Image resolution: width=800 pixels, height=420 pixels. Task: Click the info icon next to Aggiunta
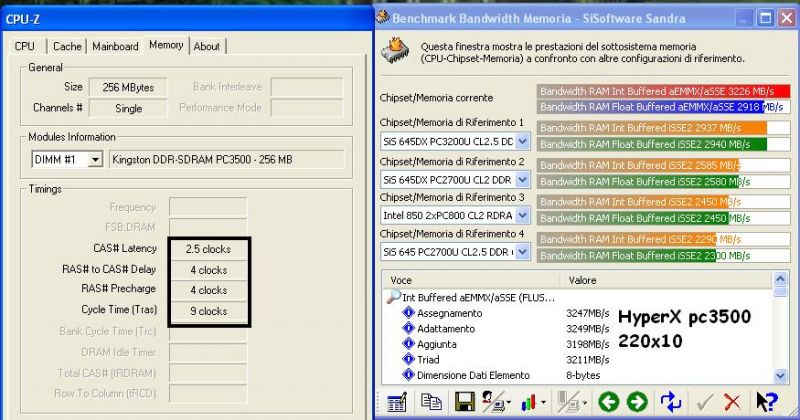coord(408,343)
